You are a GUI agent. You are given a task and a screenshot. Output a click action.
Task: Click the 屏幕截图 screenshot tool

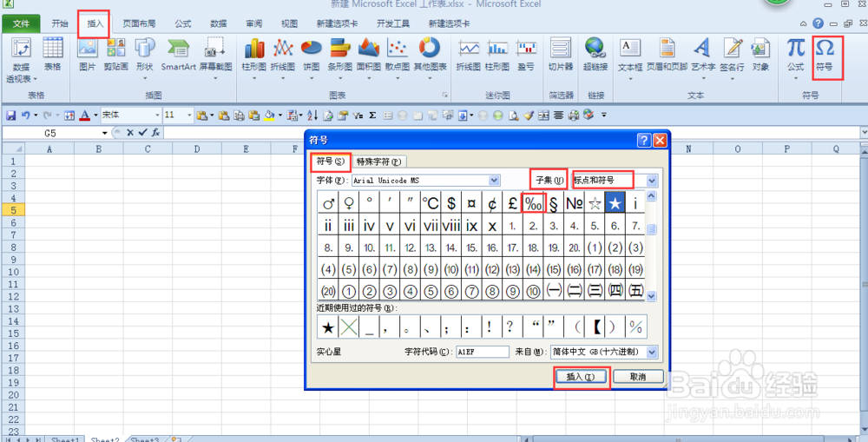click(216, 58)
